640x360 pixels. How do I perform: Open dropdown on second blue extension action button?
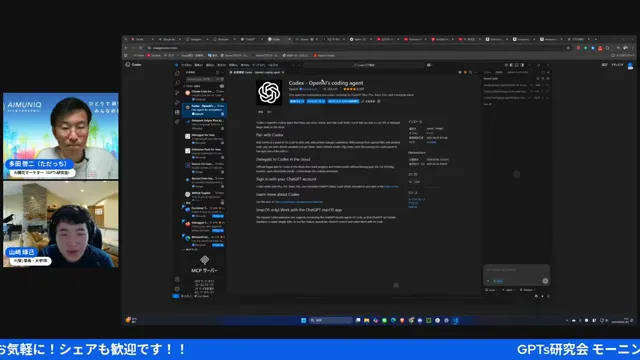point(324,101)
